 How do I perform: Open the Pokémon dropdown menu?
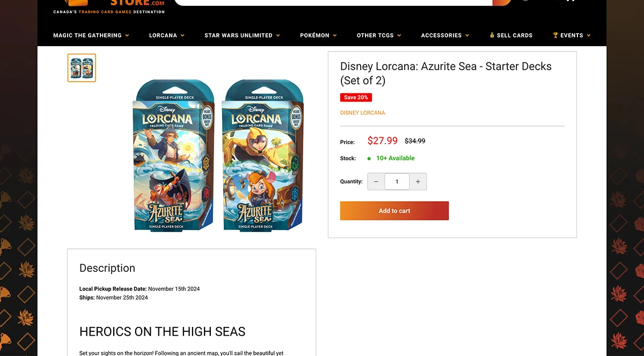(315, 35)
